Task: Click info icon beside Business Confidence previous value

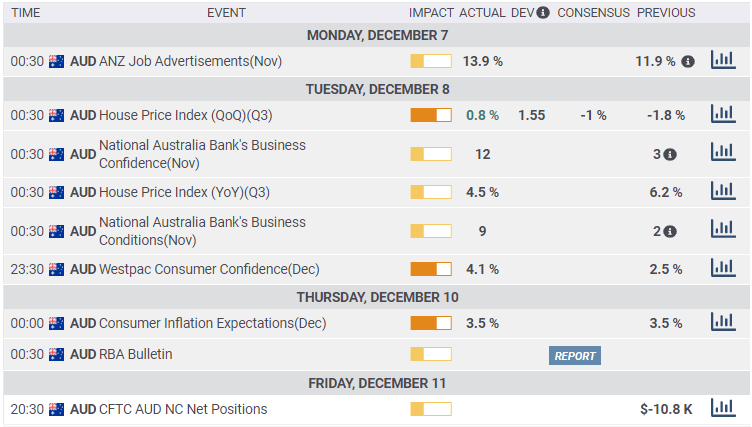Action: click(670, 155)
